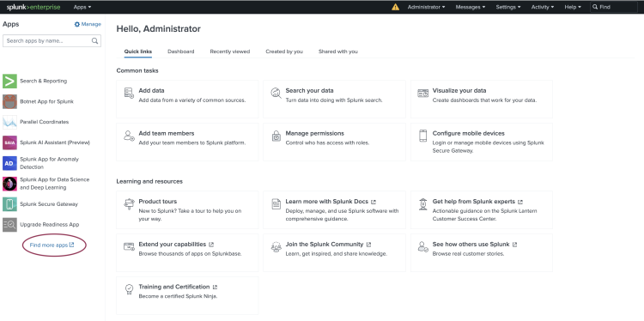Open Upgrade Readiness App name

pos(50,225)
